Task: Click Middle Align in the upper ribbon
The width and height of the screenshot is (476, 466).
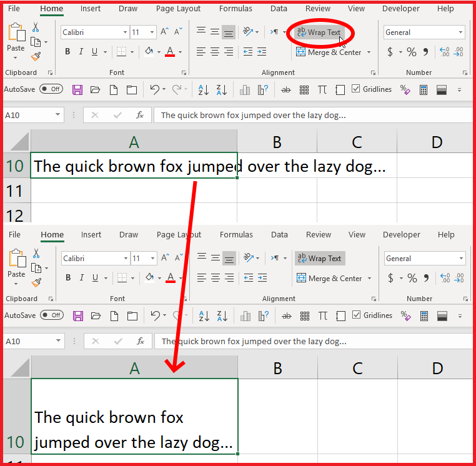Action: (x=215, y=32)
